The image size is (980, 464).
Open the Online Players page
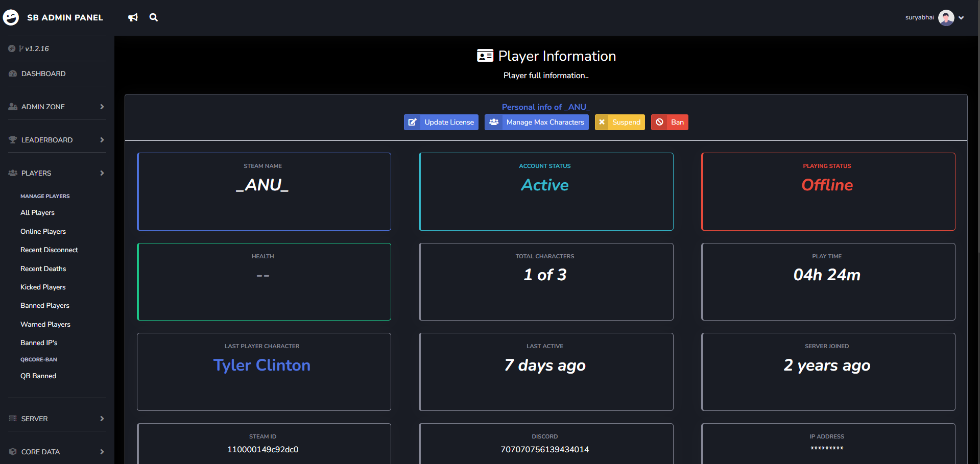pos(43,231)
